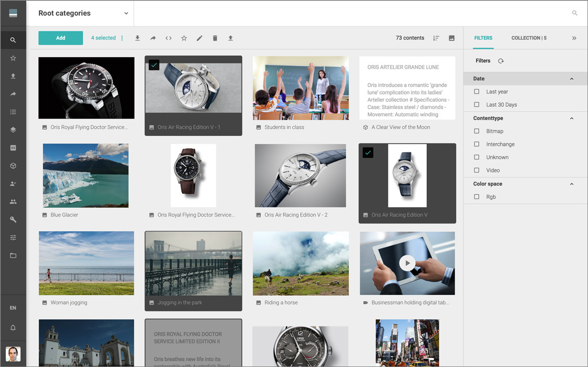
Task: Share the selected items with the arrow icon
Action: tap(153, 38)
